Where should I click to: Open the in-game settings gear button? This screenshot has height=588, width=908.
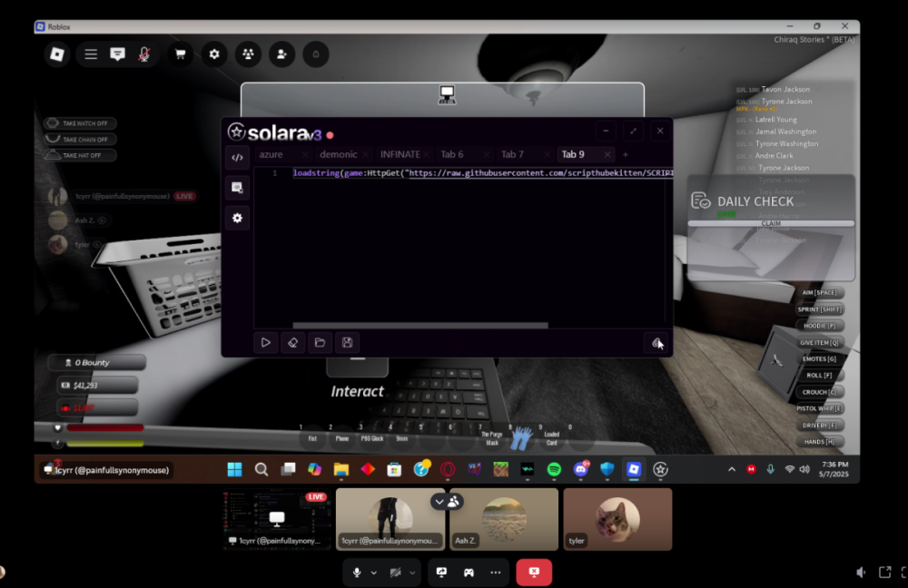coord(214,54)
